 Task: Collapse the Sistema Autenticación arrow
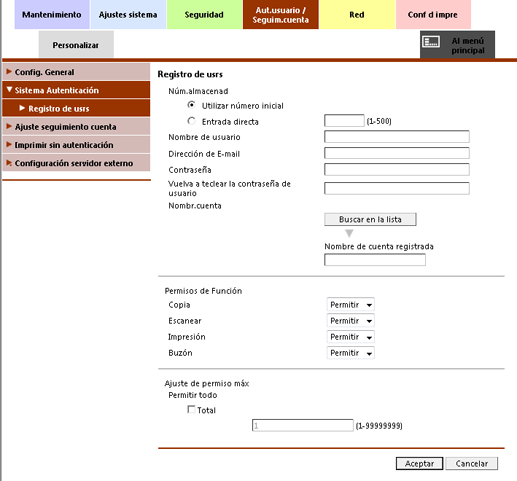click(x=9, y=89)
